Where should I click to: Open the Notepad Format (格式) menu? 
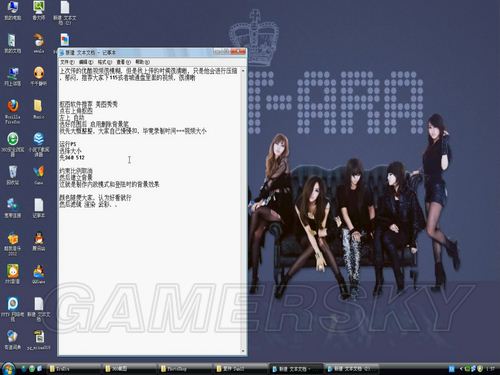pyautogui.click(x=105, y=62)
